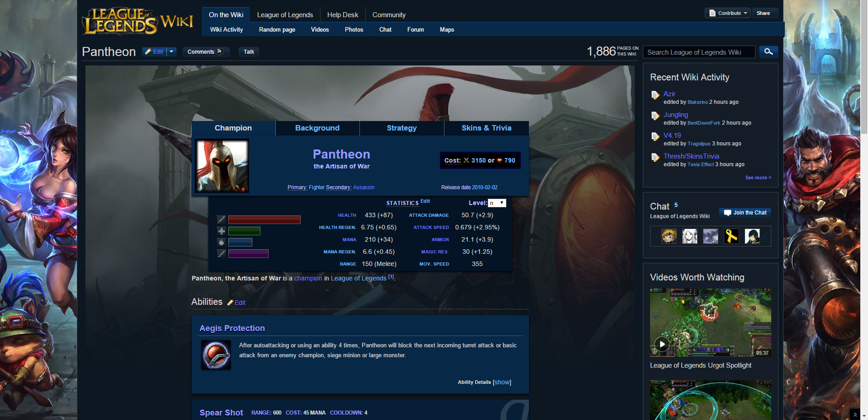
Task: Click the difficulty wand stat icon
Action: (222, 253)
